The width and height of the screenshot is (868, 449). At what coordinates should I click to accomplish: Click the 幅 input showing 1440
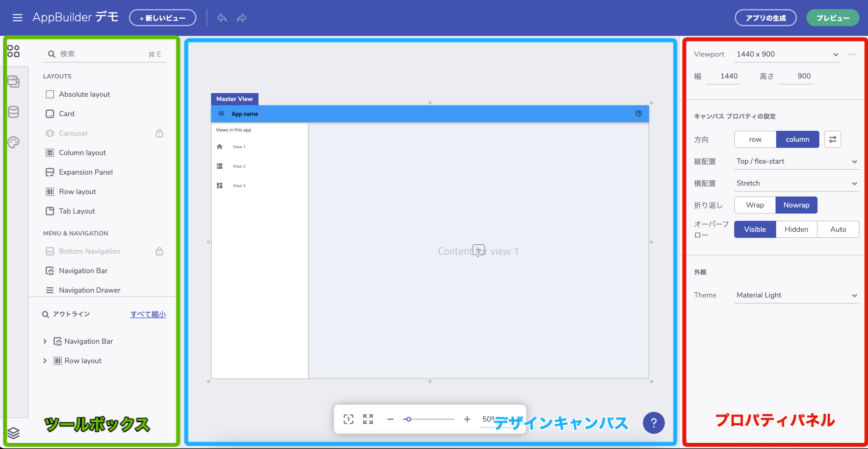(x=728, y=76)
